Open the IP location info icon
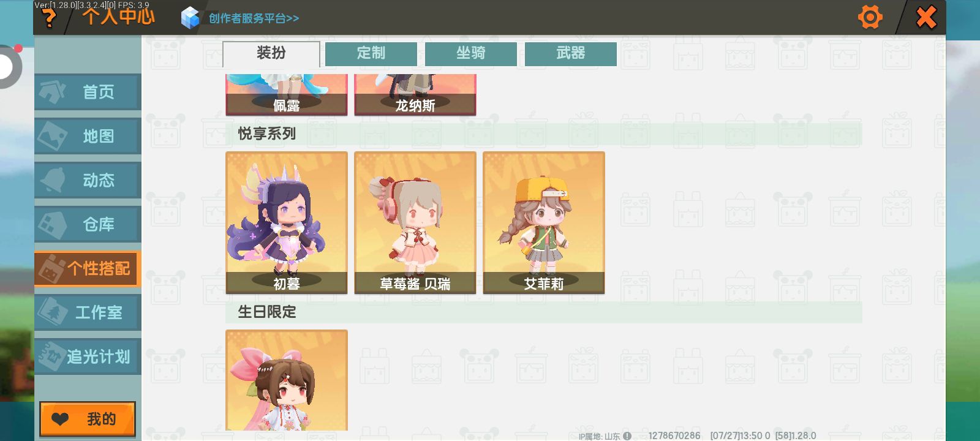The height and width of the screenshot is (441, 980). 627,436
